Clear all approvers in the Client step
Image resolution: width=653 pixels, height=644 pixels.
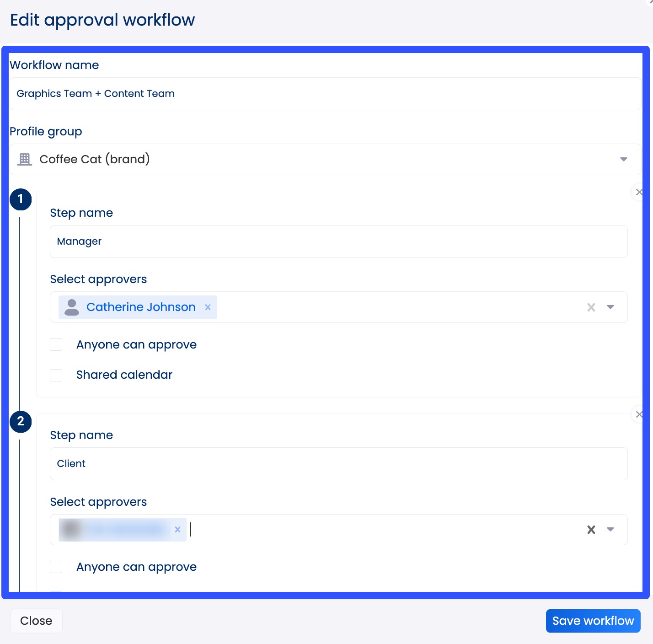[591, 530]
